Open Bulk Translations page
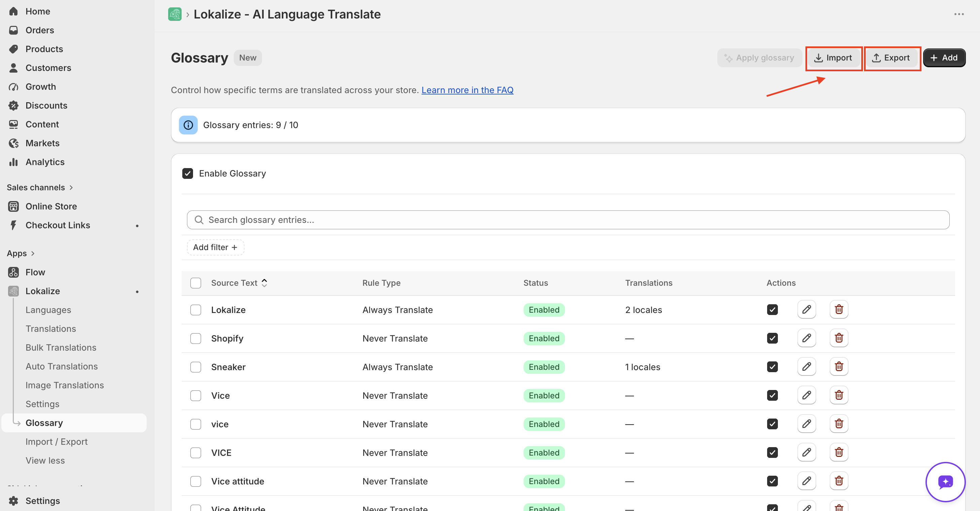 (61, 348)
